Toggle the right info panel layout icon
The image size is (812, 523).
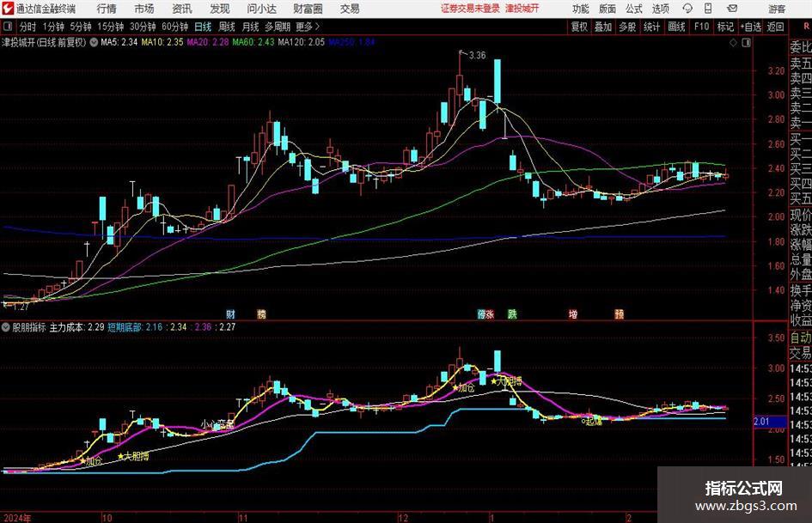[746, 43]
